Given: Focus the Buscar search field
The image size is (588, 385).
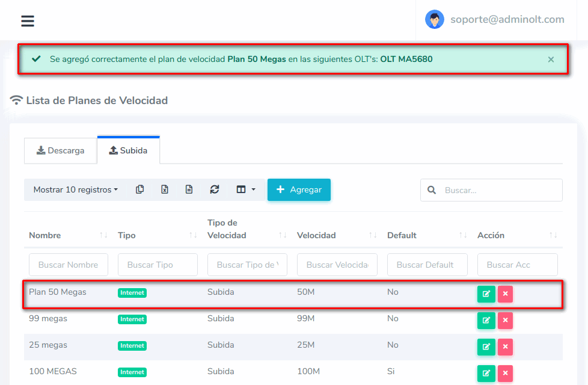Looking at the screenshot, I should coord(499,190).
